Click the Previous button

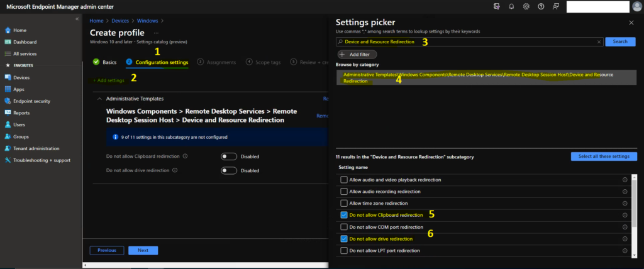click(x=107, y=251)
